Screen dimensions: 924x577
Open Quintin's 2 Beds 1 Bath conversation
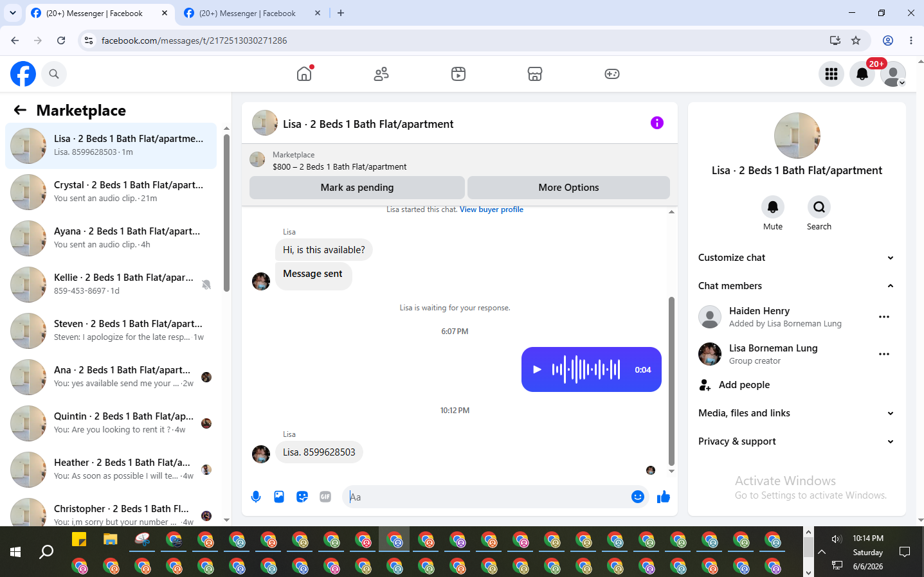(x=111, y=423)
